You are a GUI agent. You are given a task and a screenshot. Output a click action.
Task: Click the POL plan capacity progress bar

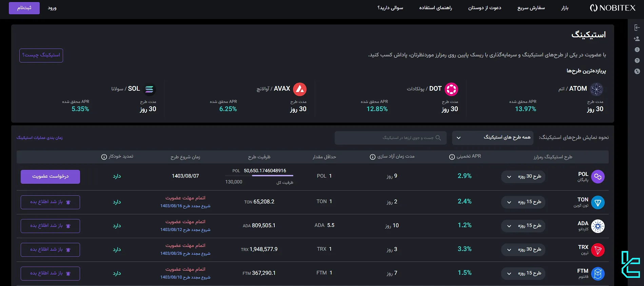click(x=259, y=176)
